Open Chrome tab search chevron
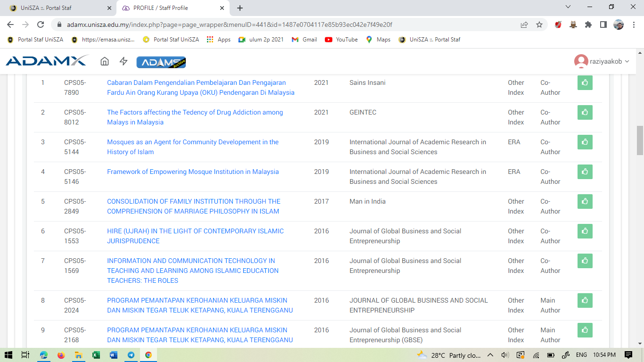This screenshot has height=362, width=644. click(x=568, y=7)
